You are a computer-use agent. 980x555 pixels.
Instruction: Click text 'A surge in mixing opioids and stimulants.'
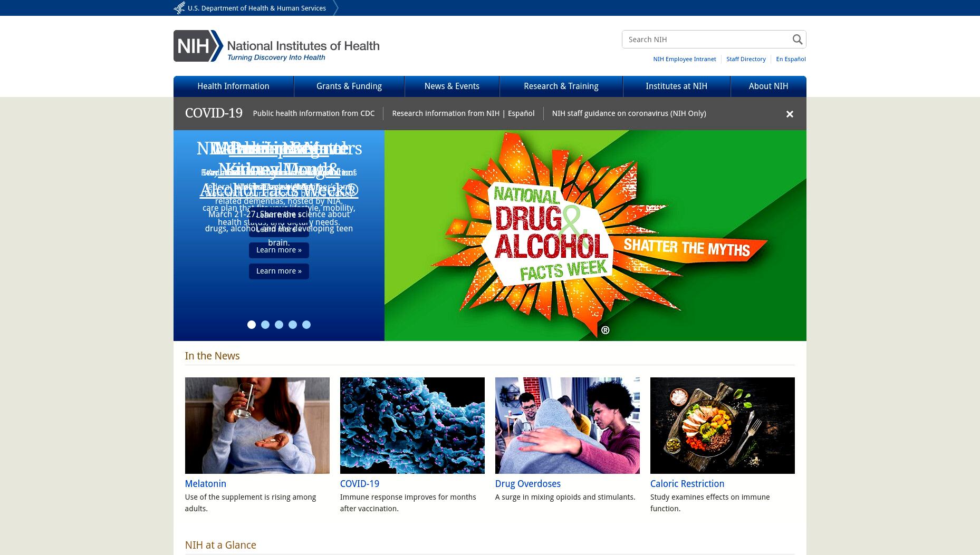coord(565,497)
